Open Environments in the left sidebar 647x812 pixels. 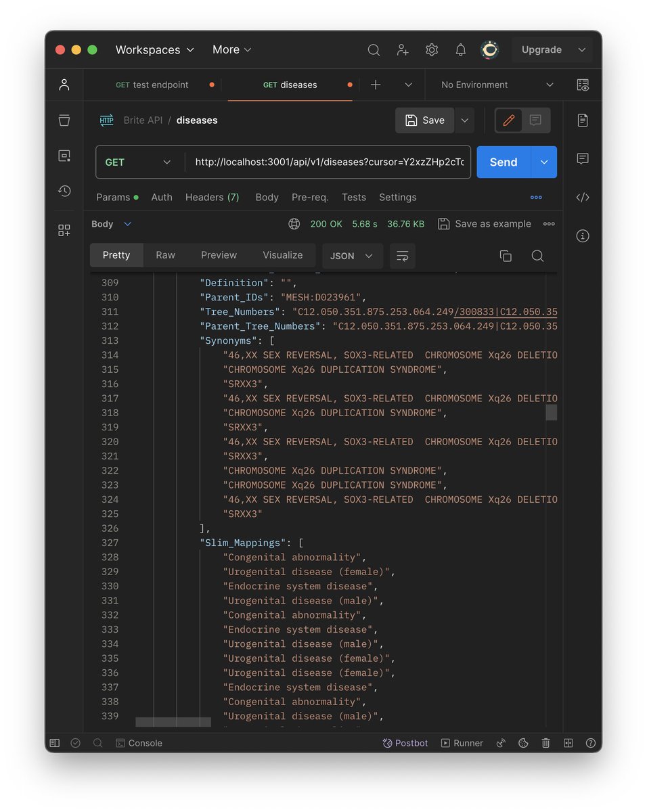click(x=64, y=156)
